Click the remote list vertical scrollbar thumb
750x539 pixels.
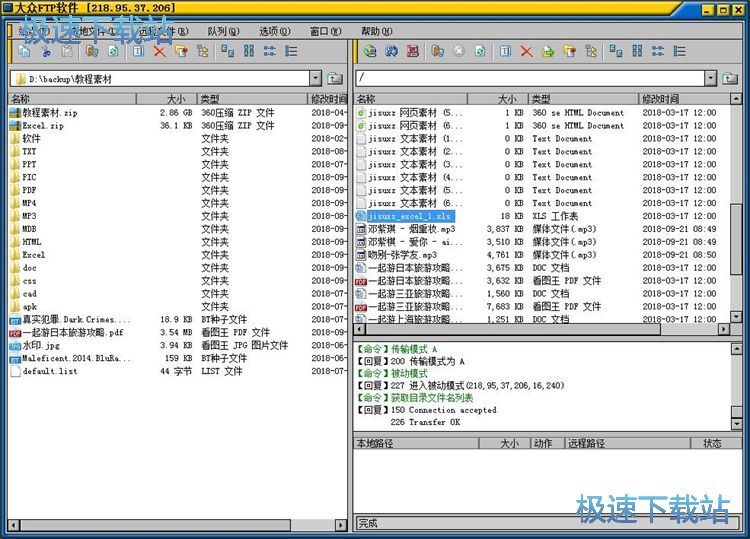point(736,239)
